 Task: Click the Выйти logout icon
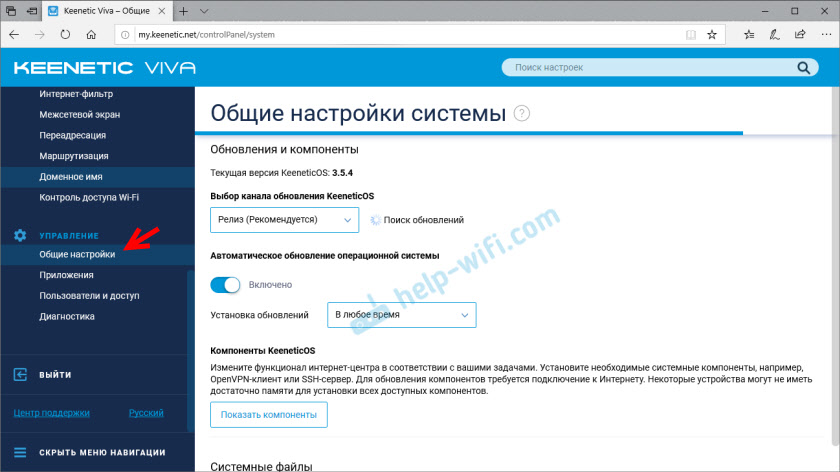point(20,374)
